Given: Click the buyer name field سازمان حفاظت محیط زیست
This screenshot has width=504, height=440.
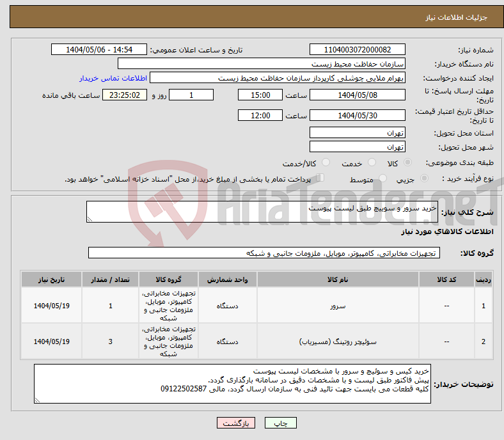Looking at the screenshot, I should [x=262, y=64].
